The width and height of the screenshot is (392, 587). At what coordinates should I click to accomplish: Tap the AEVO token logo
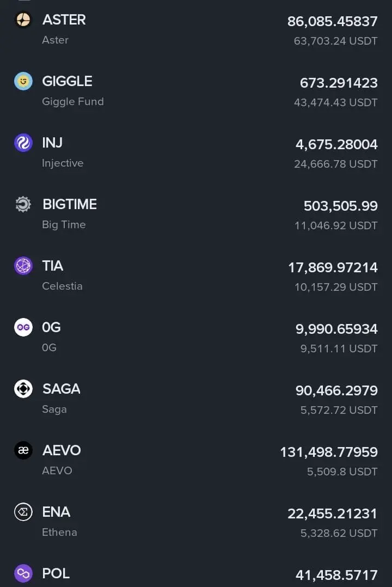[23, 450]
